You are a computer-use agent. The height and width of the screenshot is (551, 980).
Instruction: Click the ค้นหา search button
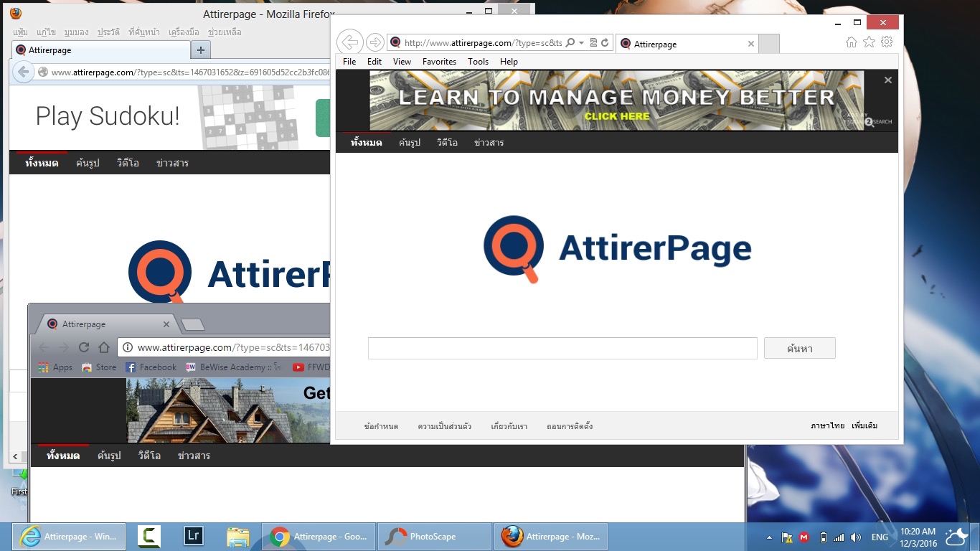[799, 348]
